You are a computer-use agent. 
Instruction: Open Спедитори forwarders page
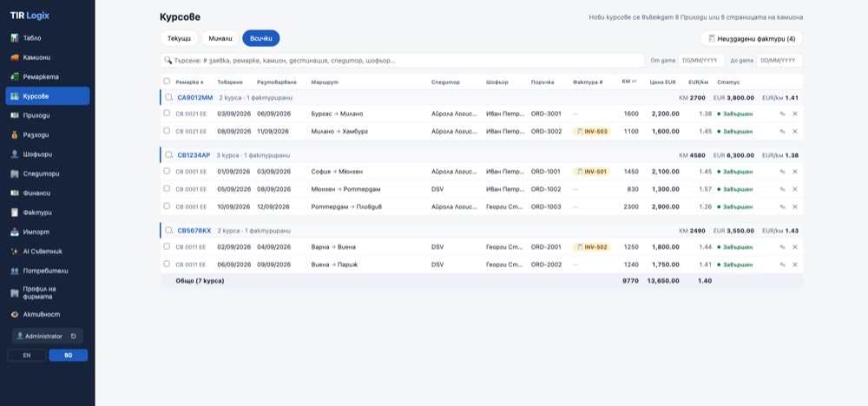click(48, 174)
